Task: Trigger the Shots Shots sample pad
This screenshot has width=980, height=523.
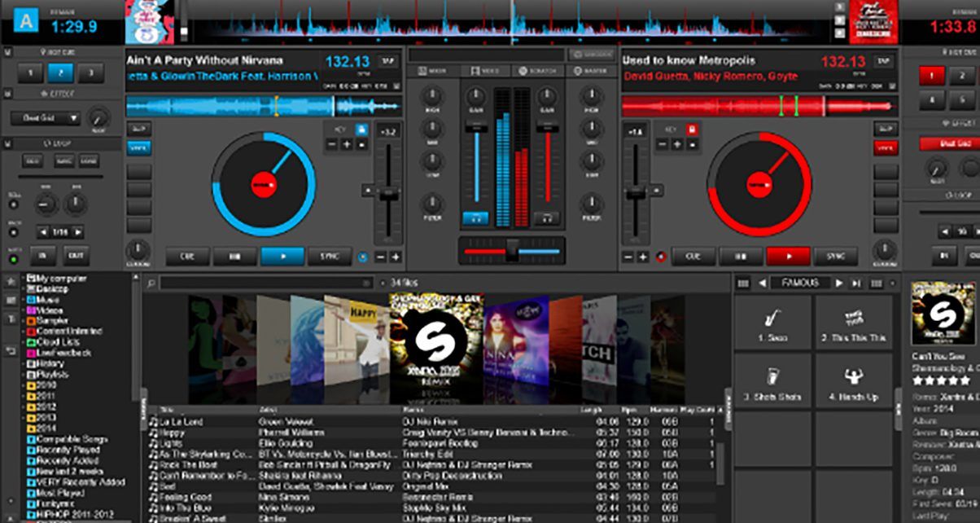Action: [772, 380]
